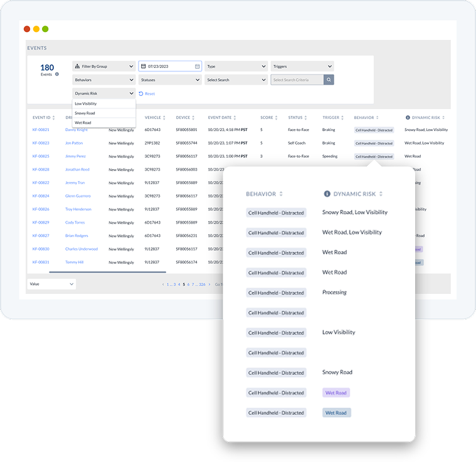This screenshot has width=476, height=463.
Task: Click Dynamic Risk info icon in zoomed popup
Action: click(327, 194)
